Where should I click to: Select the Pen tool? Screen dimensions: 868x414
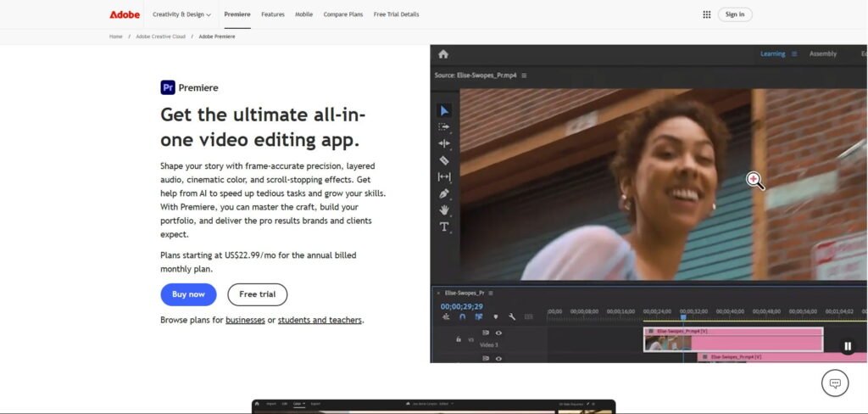(x=444, y=193)
